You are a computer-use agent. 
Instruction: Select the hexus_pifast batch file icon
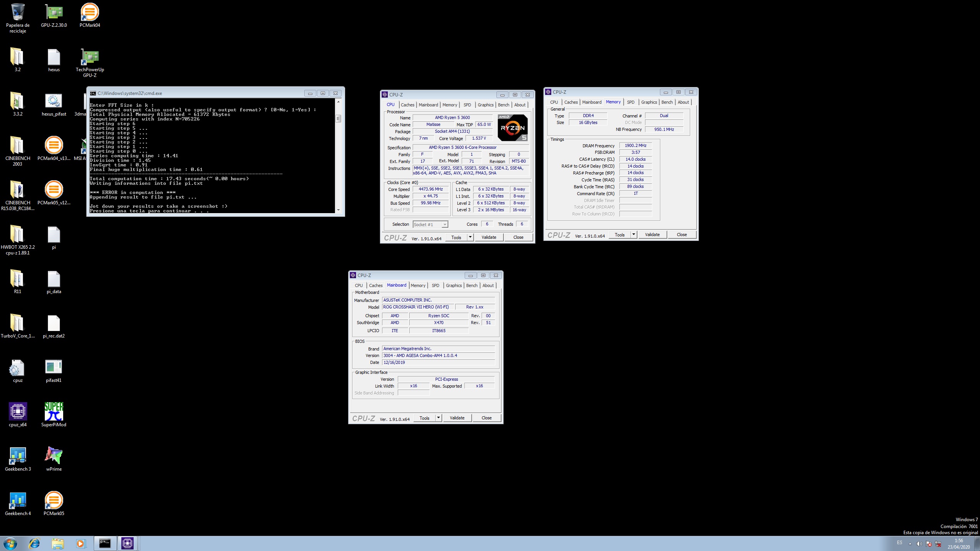coord(54,104)
